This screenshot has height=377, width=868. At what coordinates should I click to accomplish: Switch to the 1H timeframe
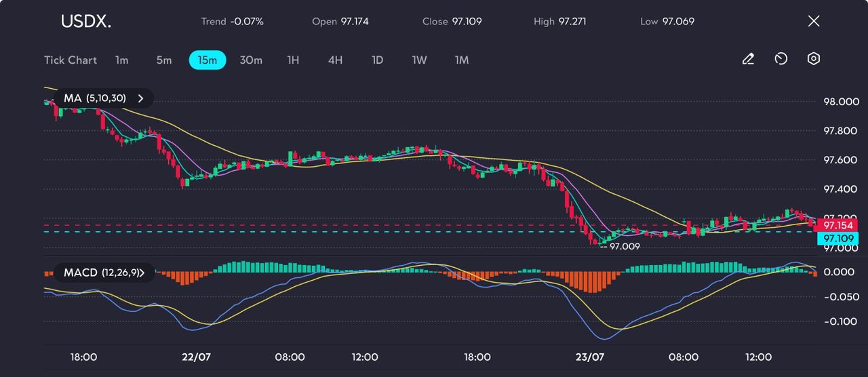(x=293, y=60)
